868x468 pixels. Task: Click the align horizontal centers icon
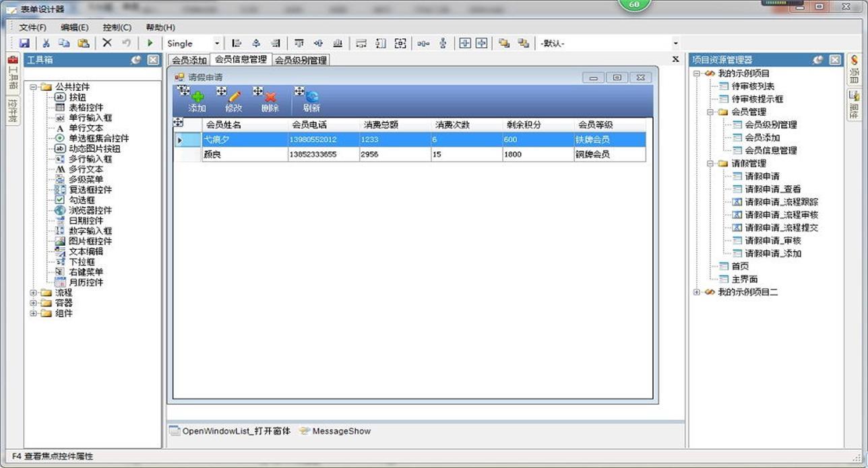point(256,43)
